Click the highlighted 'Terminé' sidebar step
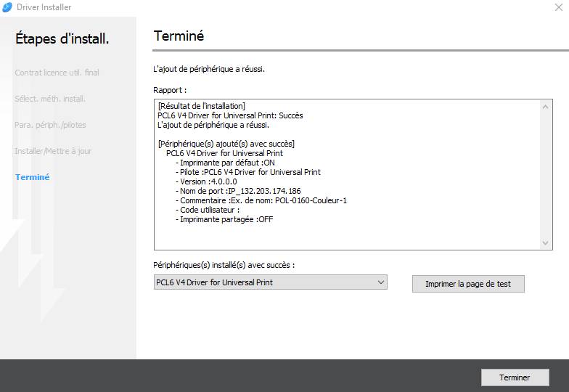Viewport: 569px width, 392px height. click(32, 177)
